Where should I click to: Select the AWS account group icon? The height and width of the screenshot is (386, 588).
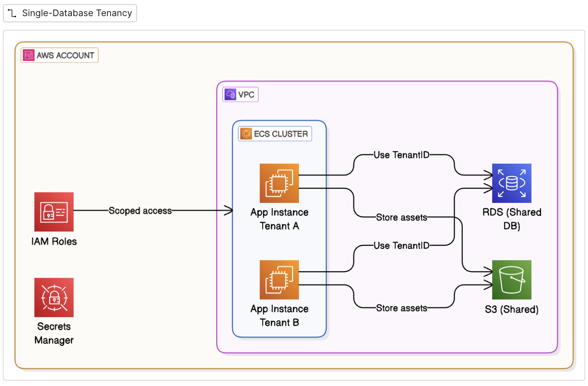point(28,55)
